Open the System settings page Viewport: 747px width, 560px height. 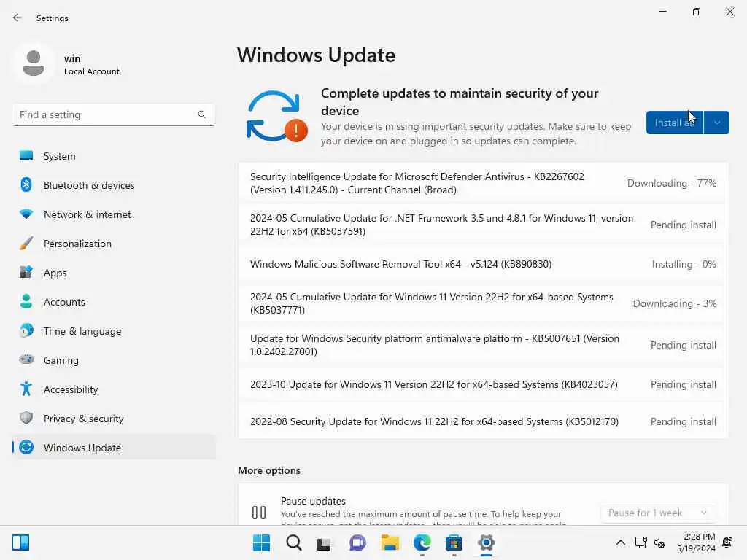click(113, 156)
